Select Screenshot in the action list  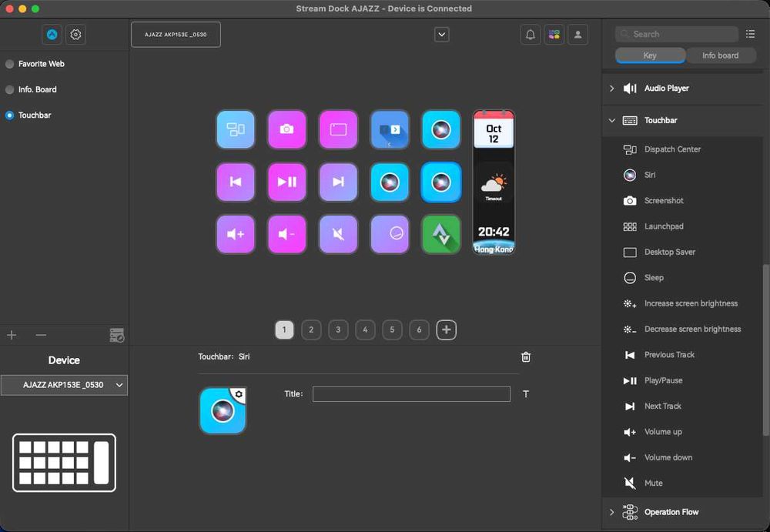682,200
